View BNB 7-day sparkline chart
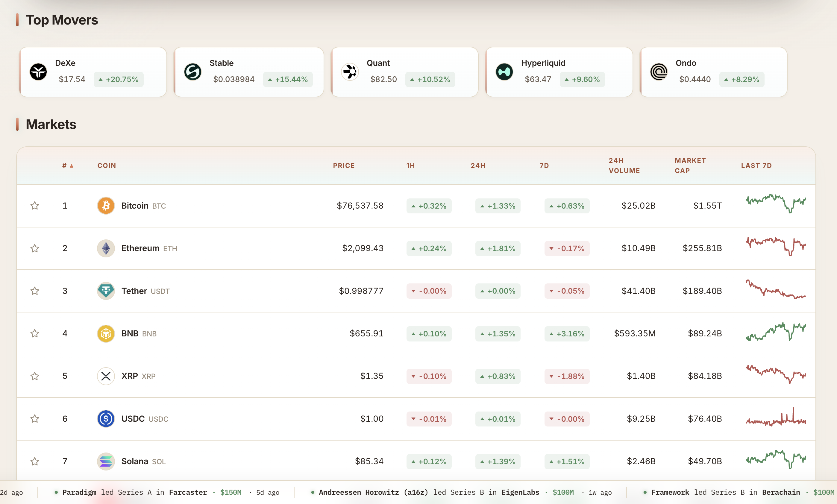 tap(776, 332)
